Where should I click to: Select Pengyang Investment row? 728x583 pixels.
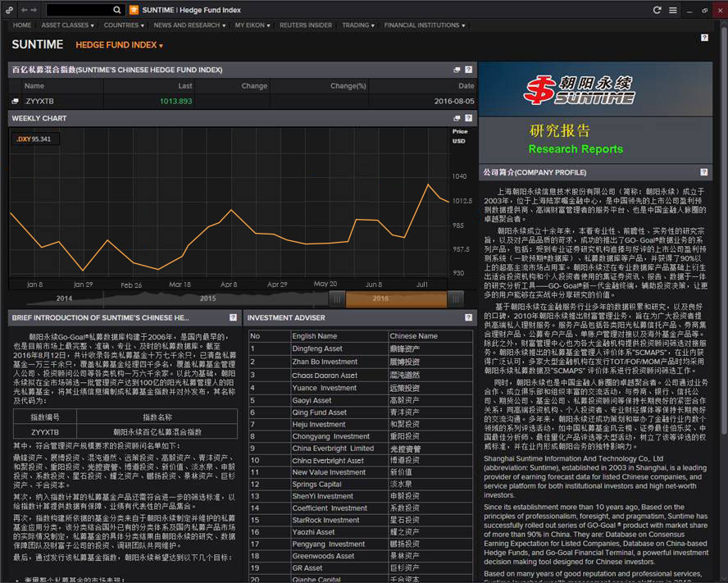361,544
